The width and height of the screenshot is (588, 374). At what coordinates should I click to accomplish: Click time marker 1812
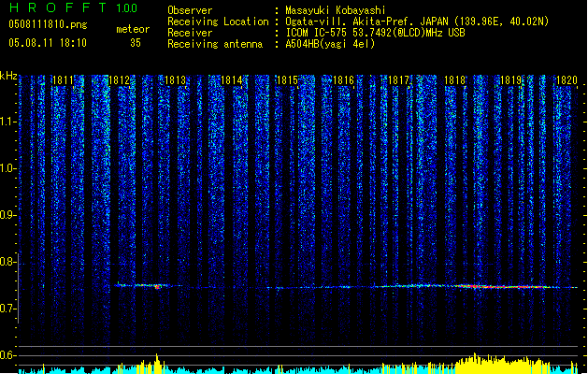click(119, 80)
